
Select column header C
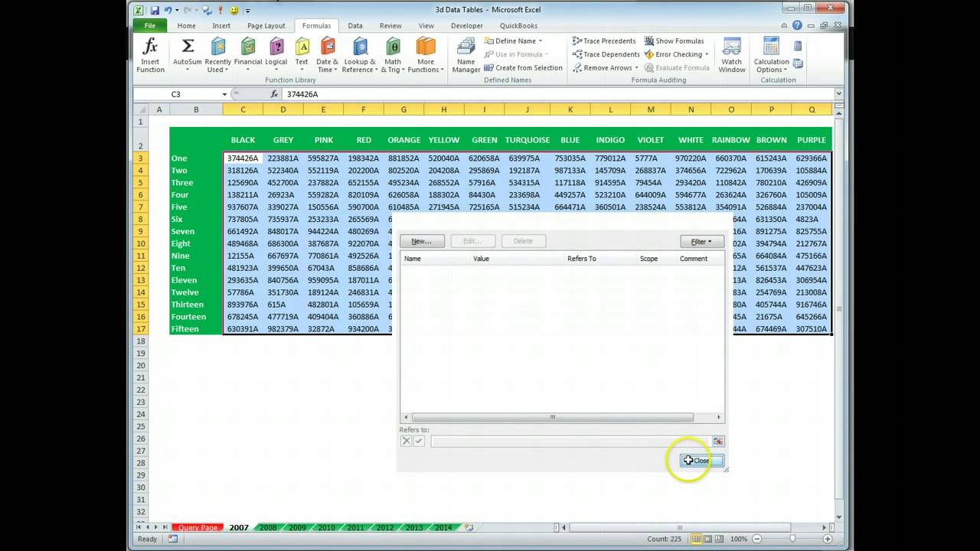pyautogui.click(x=243, y=109)
